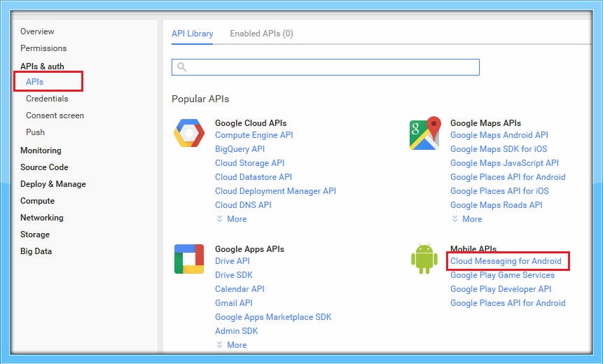Click the Google Cloud APIs heading

click(251, 123)
